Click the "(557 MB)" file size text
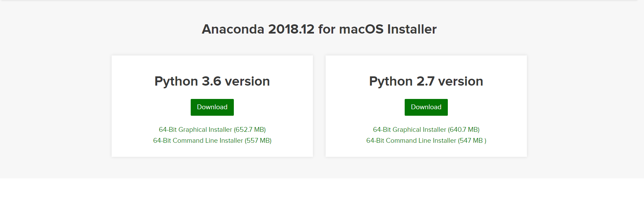Viewport: 644px width, 202px height. 258,141
